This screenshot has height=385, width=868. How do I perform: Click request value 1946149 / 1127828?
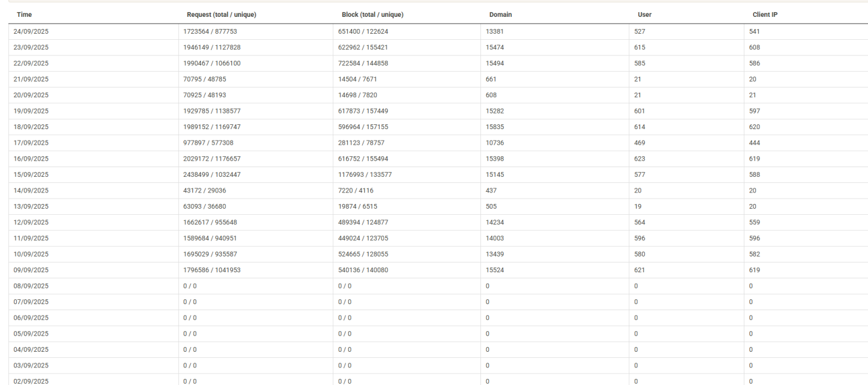click(212, 47)
